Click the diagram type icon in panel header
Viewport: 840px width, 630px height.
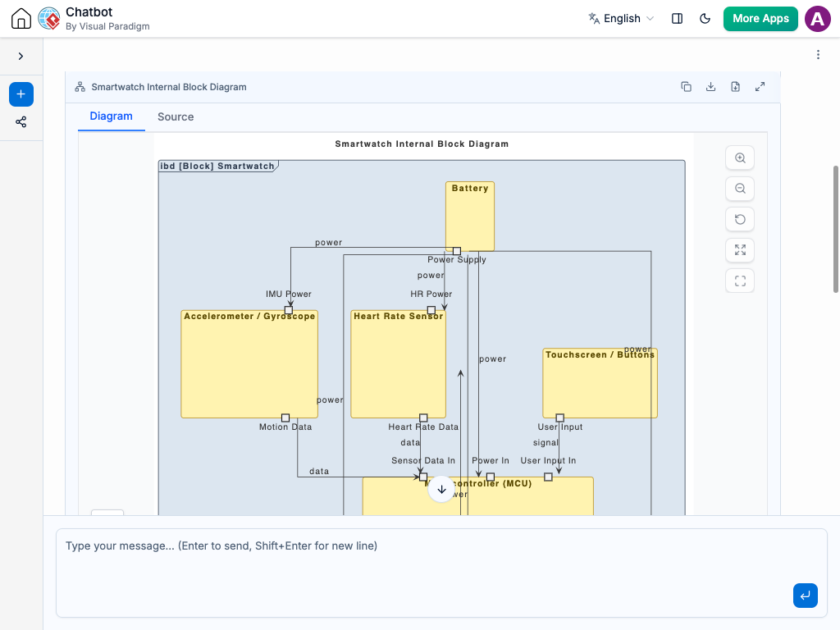(x=80, y=87)
